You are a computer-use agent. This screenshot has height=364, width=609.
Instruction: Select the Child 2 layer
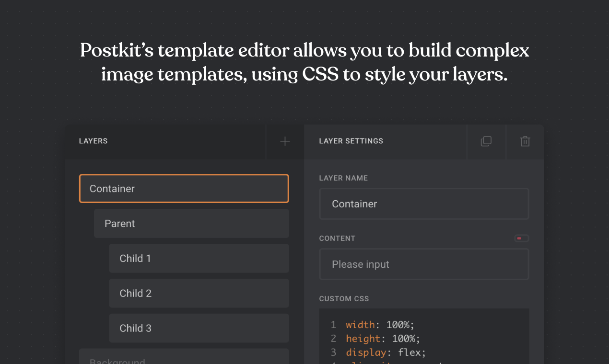tap(199, 294)
